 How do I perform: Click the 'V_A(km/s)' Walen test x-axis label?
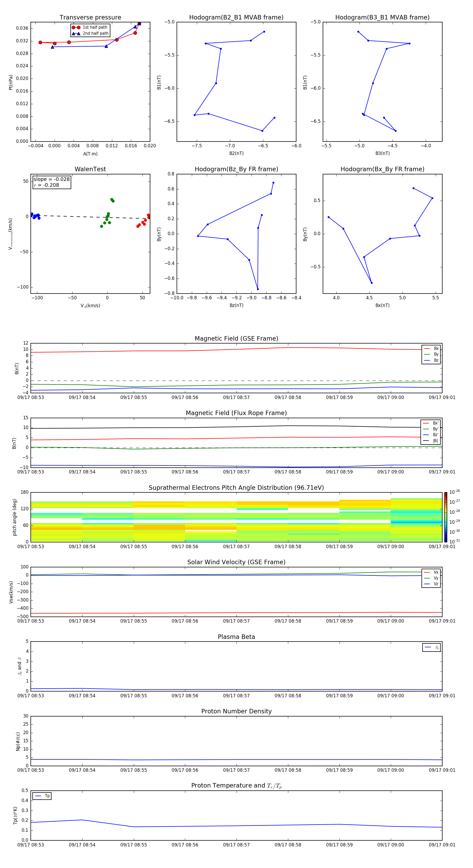tap(90, 306)
